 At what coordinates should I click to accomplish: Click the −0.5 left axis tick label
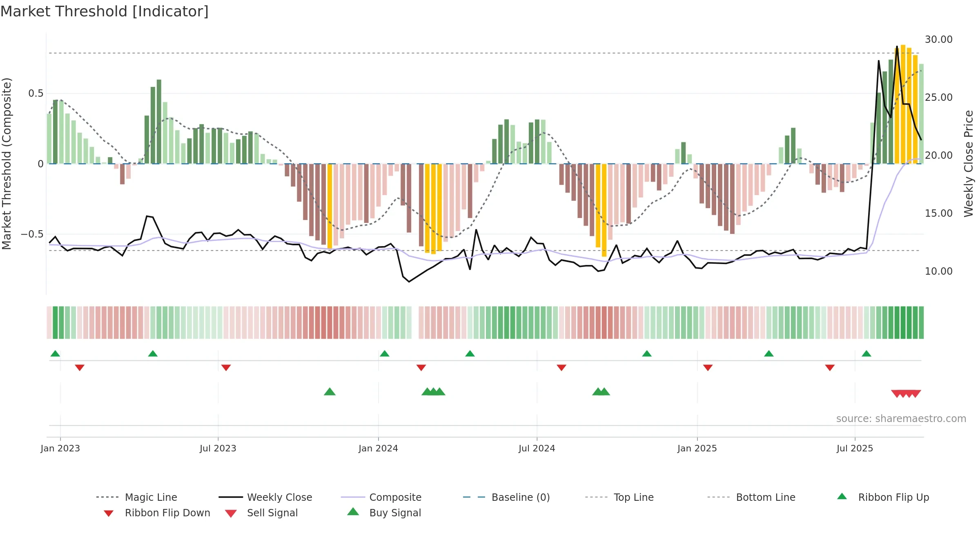coord(32,234)
